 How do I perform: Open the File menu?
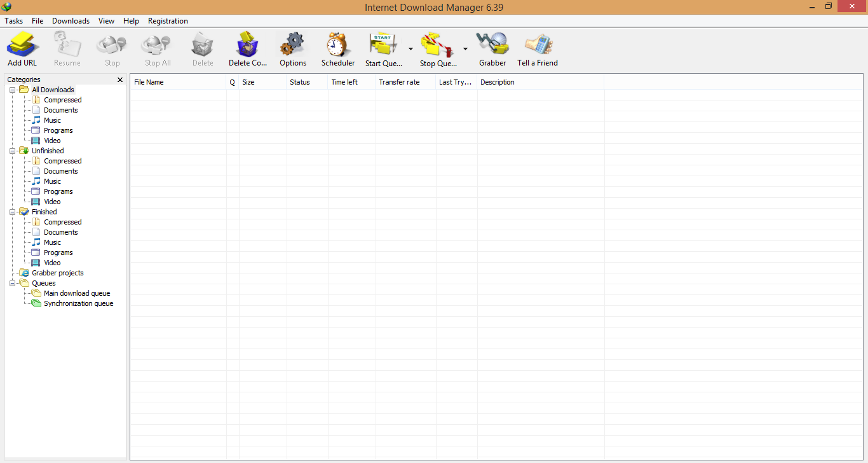pos(37,21)
